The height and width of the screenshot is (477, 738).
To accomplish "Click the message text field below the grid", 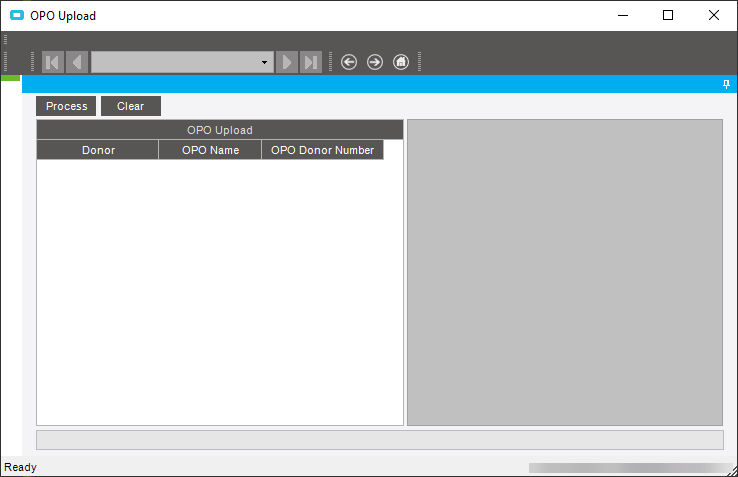I will pos(380,440).
